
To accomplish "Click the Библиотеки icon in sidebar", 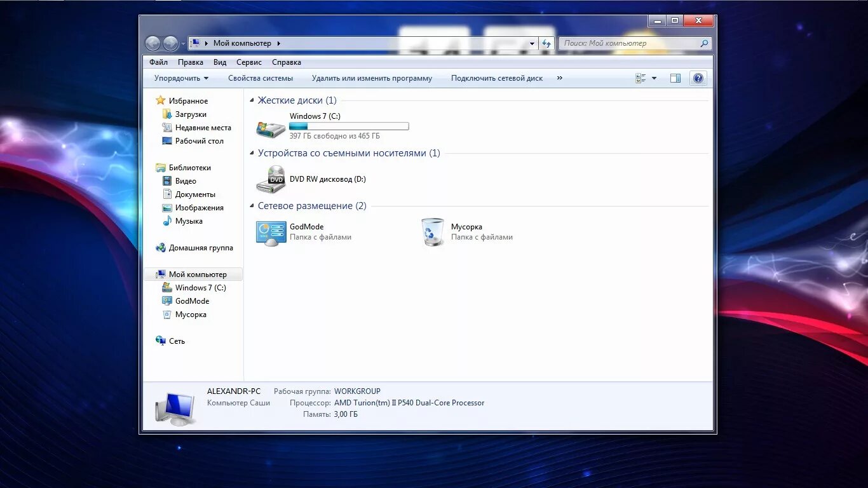I will (161, 168).
